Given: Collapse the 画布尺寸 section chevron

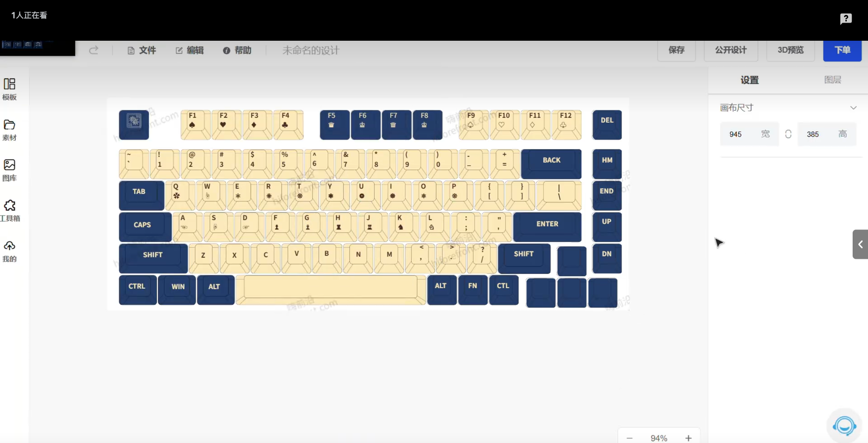Looking at the screenshot, I should pos(854,108).
